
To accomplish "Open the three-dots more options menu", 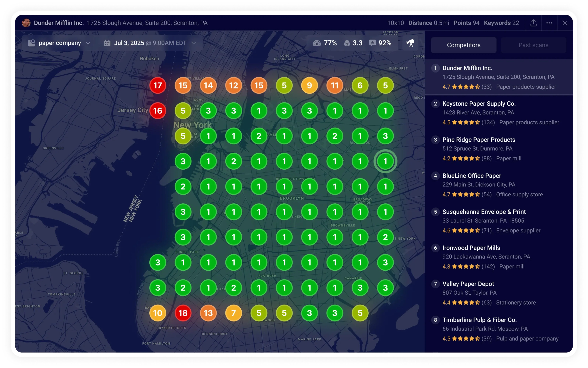I will coord(549,23).
